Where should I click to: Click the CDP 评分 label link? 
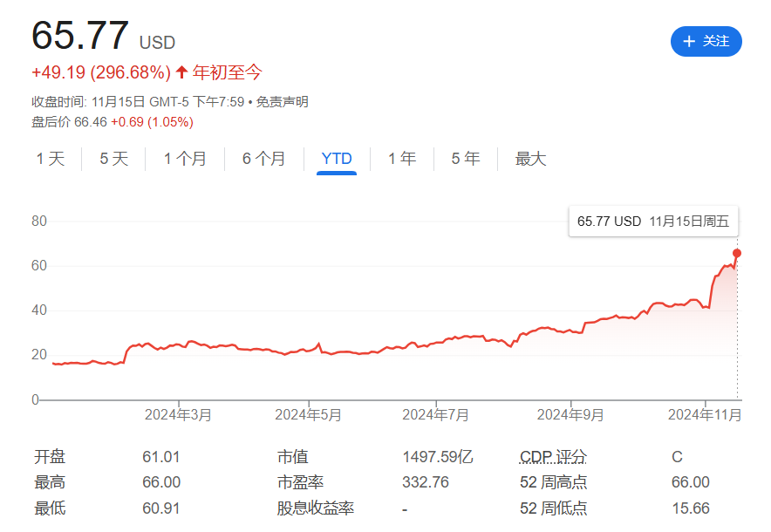point(553,457)
